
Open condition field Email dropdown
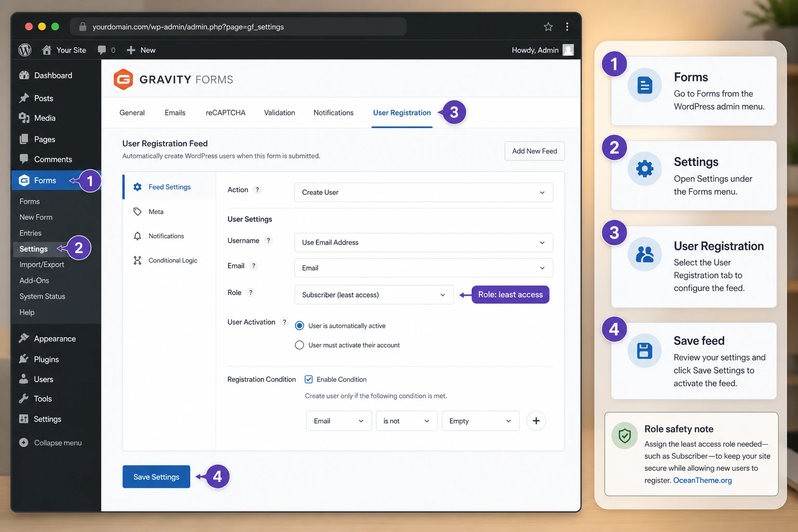(339, 421)
